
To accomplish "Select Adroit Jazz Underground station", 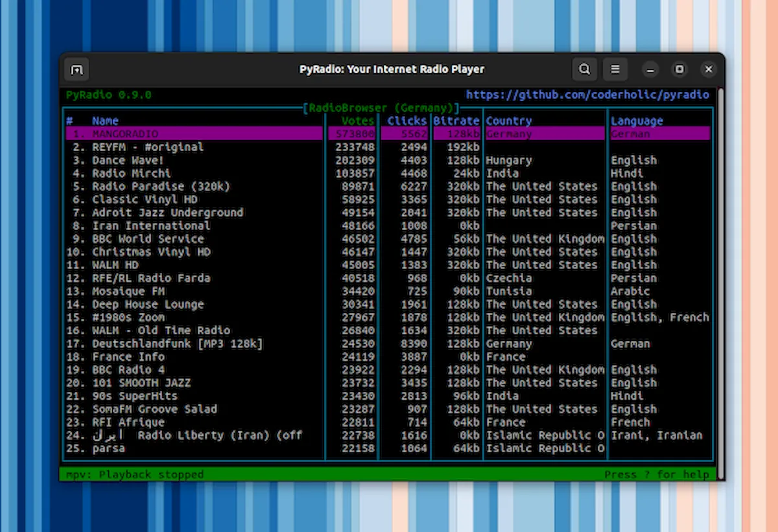I will (388, 213).
